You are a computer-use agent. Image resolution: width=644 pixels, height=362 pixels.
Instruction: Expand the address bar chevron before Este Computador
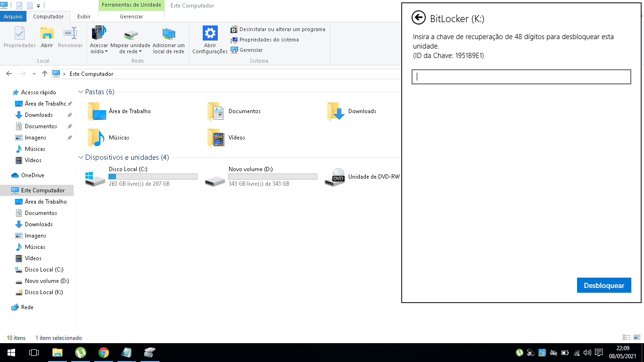coord(65,74)
